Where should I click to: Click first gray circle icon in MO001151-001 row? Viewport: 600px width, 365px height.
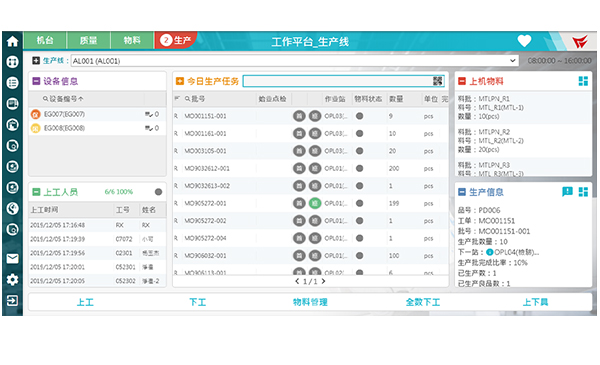pyautogui.click(x=299, y=116)
